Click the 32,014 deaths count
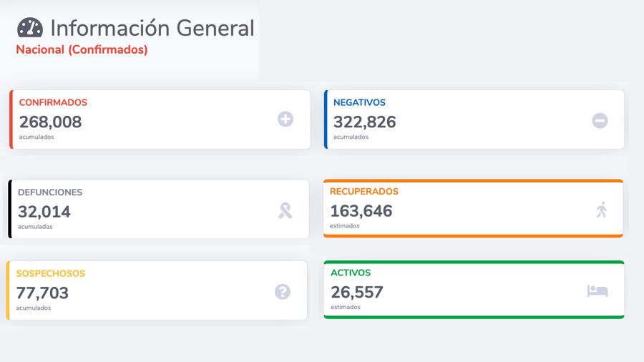The height and width of the screenshot is (362, 644). coord(44,212)
